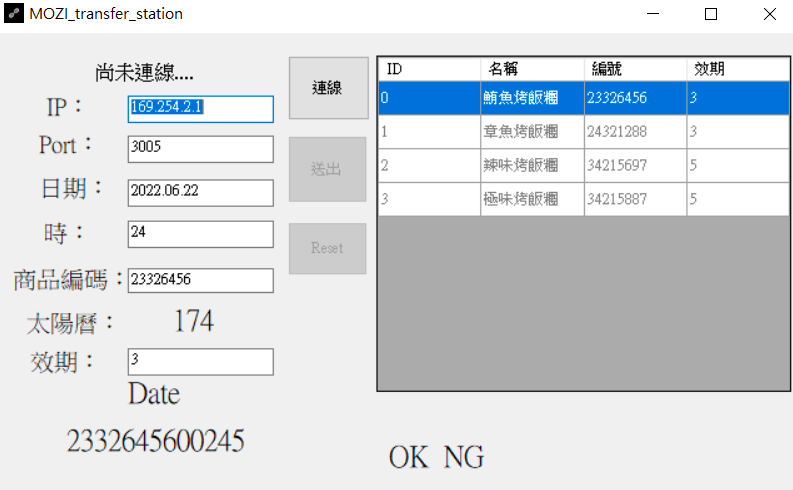Maximize the MOZI_transfer_station window
The image size is (793, 490).
(711, 14)
